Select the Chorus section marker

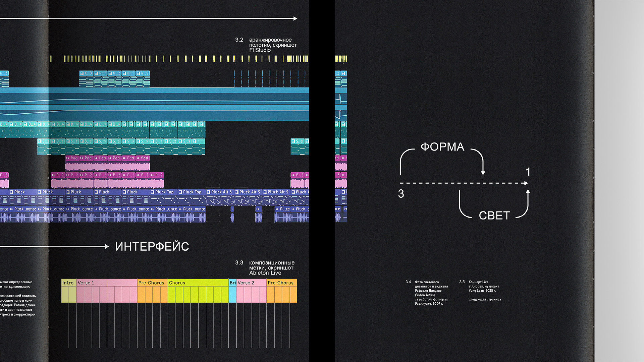177,283
